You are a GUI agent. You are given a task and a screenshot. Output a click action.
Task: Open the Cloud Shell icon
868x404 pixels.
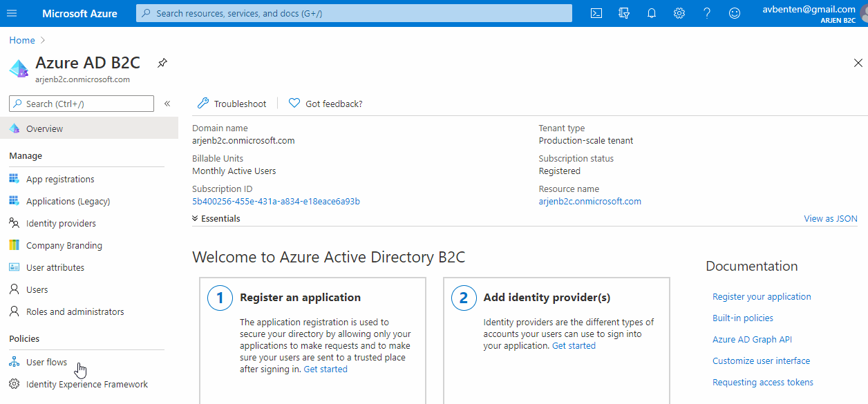(596, 13)
